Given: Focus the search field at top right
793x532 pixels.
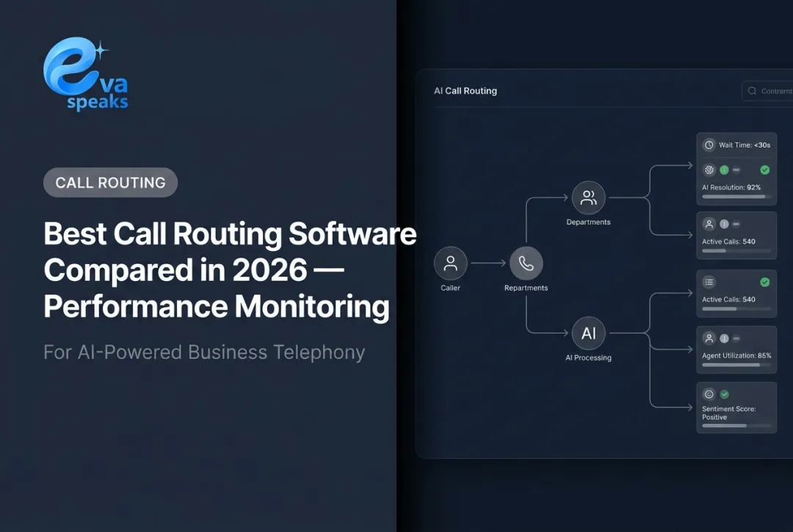Looking at the screenshot, I should click(767, 91).
